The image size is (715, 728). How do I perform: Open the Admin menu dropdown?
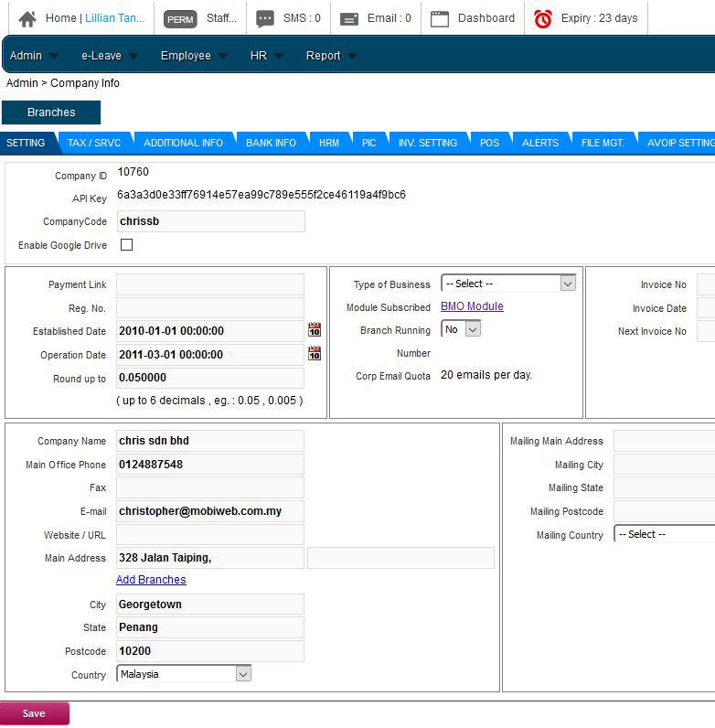(34, 56)
